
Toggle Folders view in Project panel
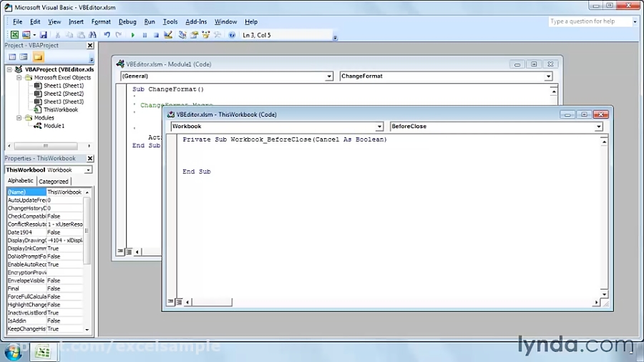coord(38,57)
